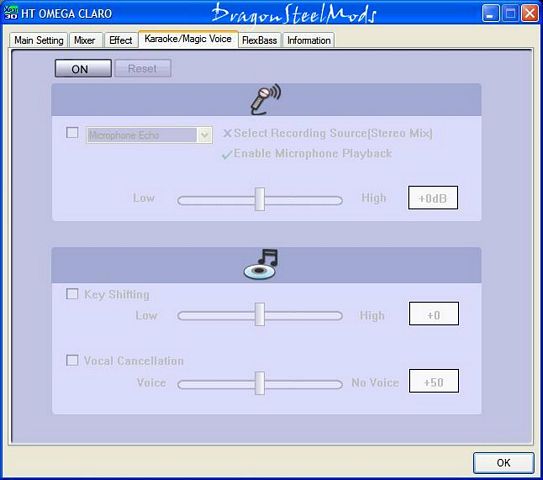Click the Vocal Cancellation slider handle
Viewport: 543px width, 480px height.
coord(260,383)
